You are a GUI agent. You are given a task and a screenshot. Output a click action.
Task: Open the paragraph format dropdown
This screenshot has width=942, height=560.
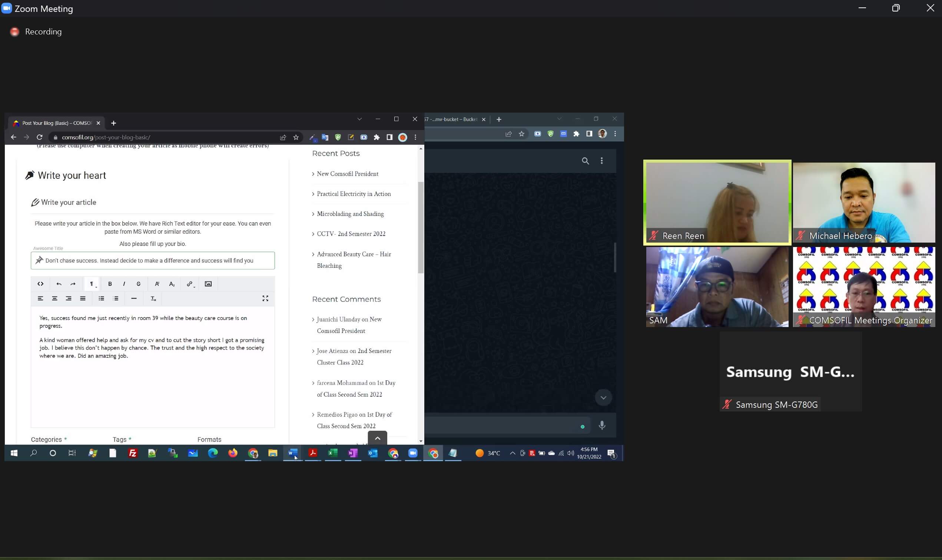92,284
